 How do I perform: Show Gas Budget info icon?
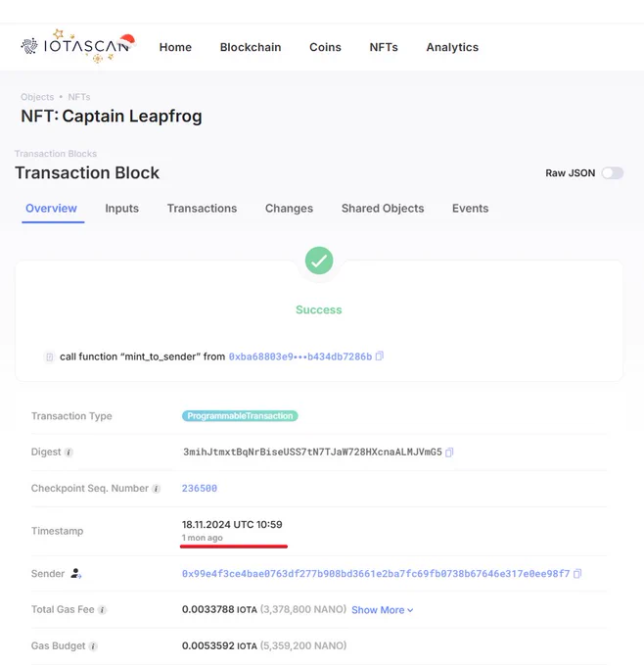click(x=93, y=646)
